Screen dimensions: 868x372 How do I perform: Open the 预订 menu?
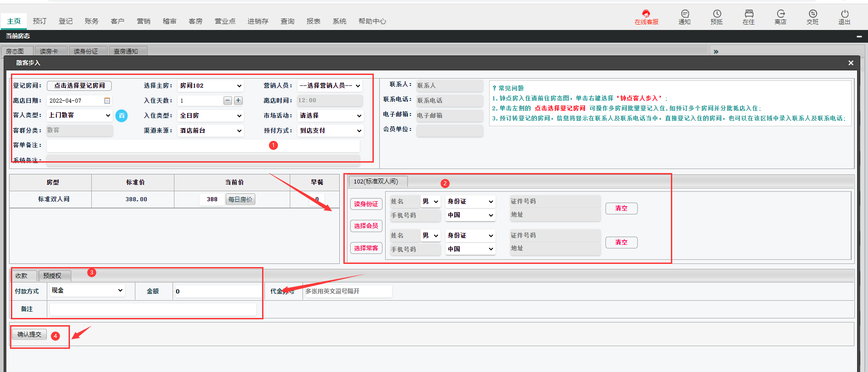(40, 21)
